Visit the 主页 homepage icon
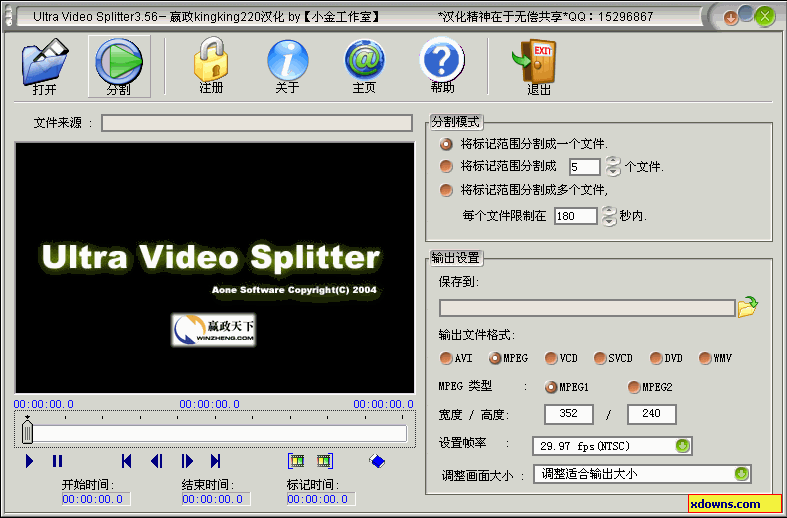The height and width of the screenshot is (518, 787). pos(364,66)
